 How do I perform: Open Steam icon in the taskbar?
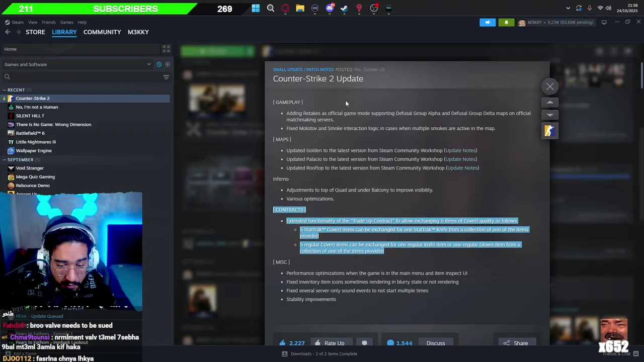click(344, 8)
